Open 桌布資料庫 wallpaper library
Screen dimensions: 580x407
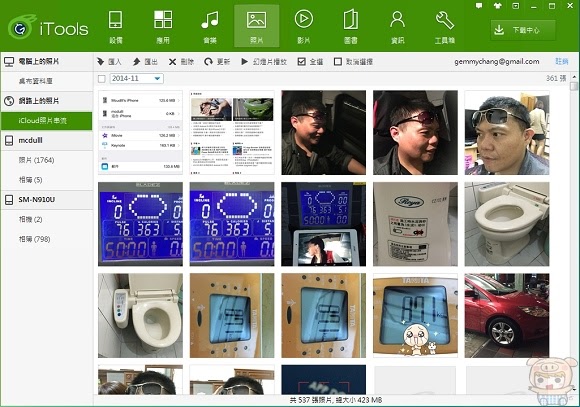[47, 81]
